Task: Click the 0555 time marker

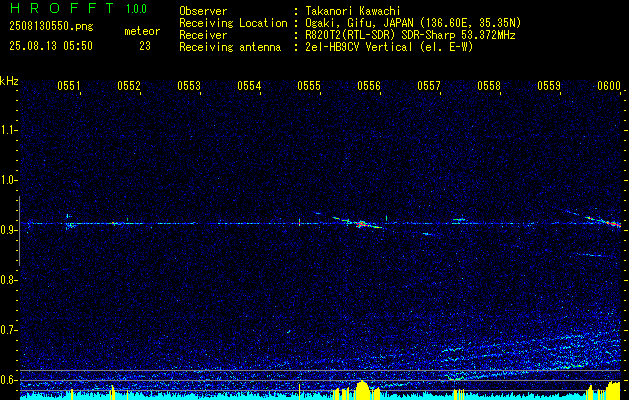Action: [309, 85]
